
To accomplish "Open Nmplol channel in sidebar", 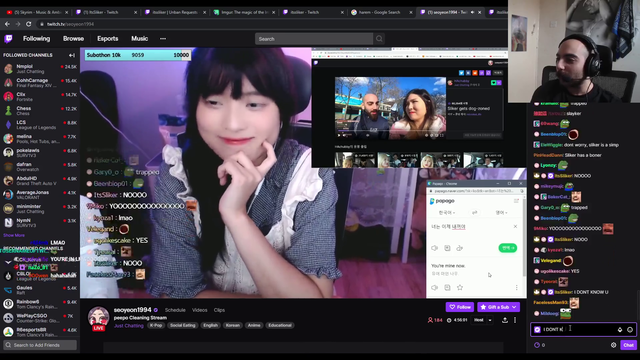I will point(40,69).
